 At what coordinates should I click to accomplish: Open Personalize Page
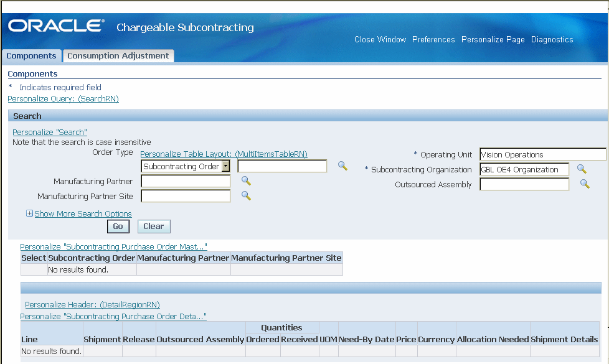493,40
